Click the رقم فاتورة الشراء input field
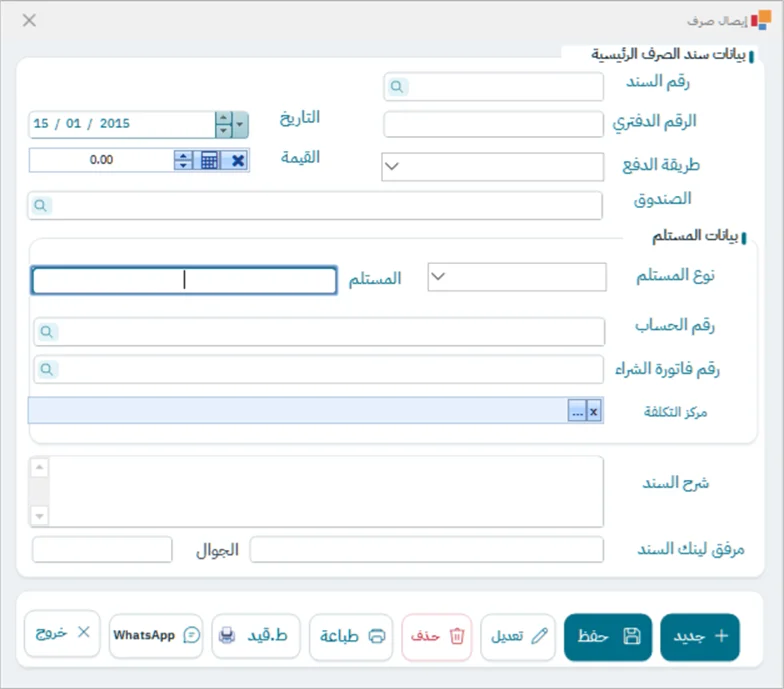 pos(318,370)
